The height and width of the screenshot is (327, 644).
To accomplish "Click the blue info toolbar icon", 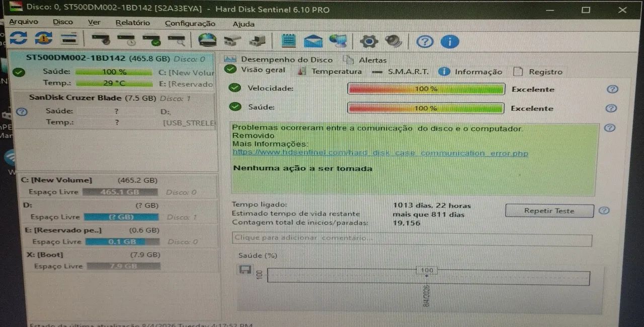I will pyautogui.click(x=450, y=41).
